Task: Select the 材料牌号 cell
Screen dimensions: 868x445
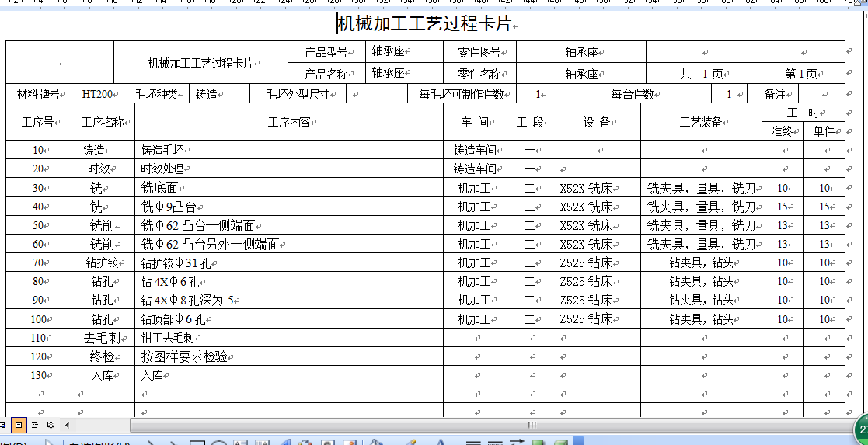Action: (38, 94)
